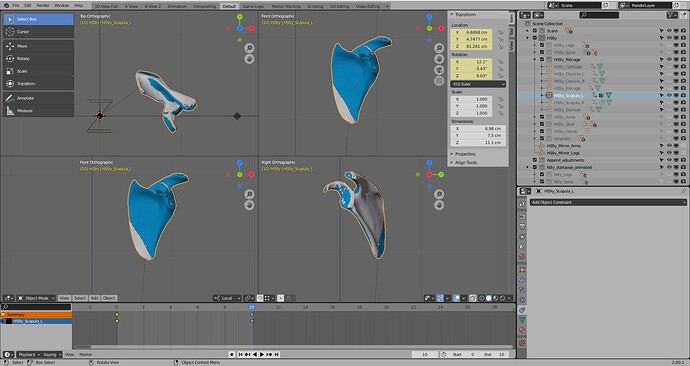Click the Location Z value field

pyautogui.click(x=471, y=46)
